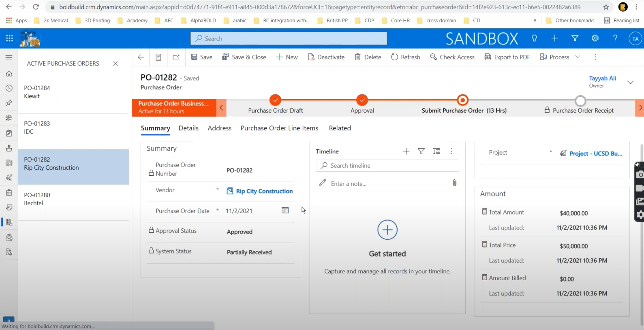Open the Rip City Construction vendor link

click(264, 191)
